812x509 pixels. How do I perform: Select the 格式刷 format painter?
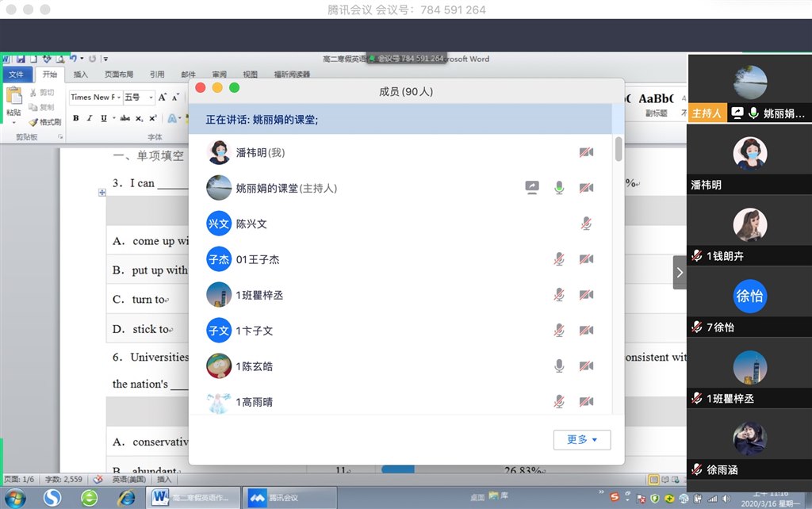45,121
